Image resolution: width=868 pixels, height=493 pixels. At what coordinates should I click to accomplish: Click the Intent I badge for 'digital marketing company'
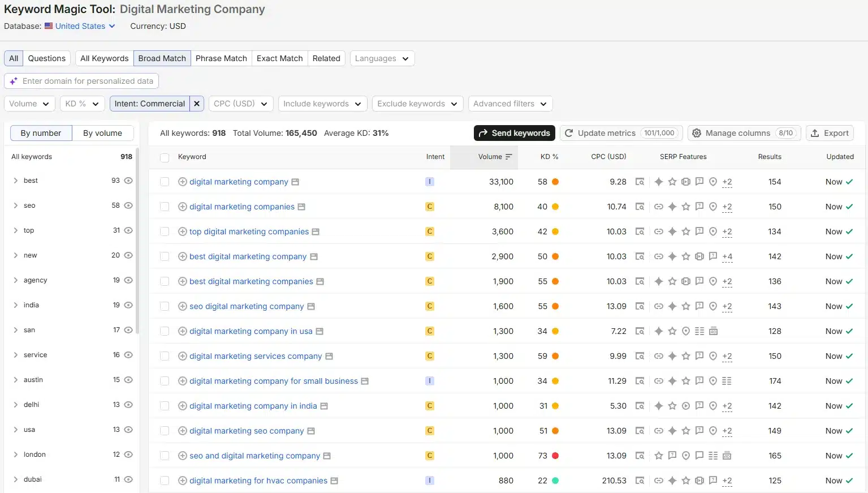[x=430, y=182]
